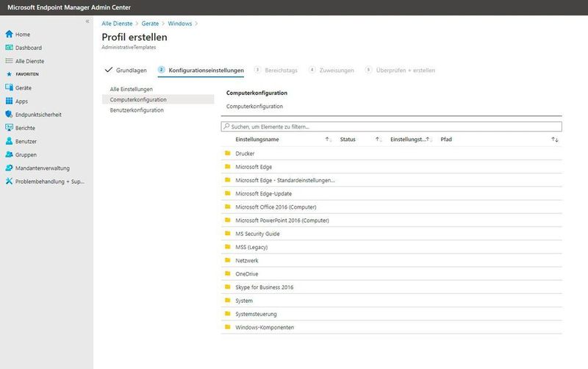Open the Dashboard icon in sidebar
This screenshot has width=588, height=369.
click(9, 48)
